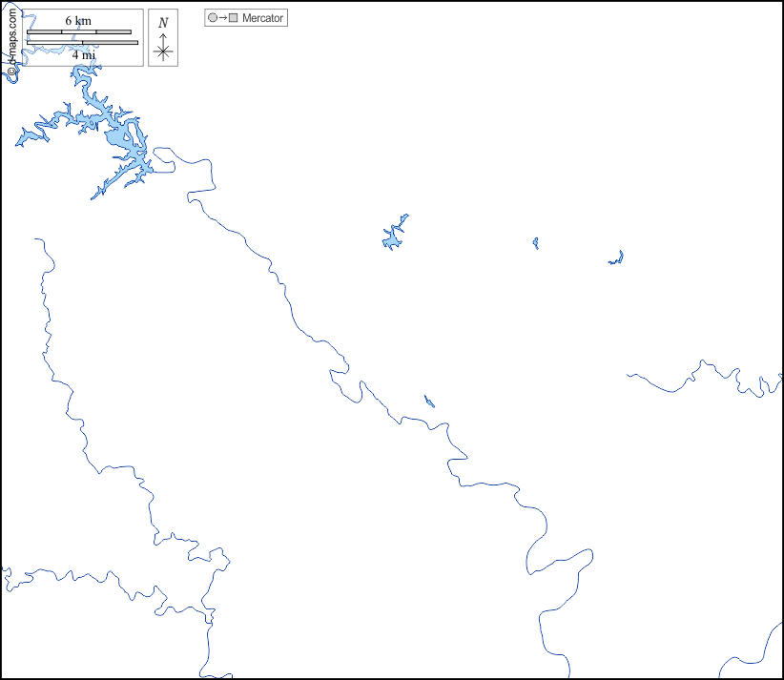Click the arrow between circle and square
Viewport: 784px width, 680px height.
click(222, 18)
